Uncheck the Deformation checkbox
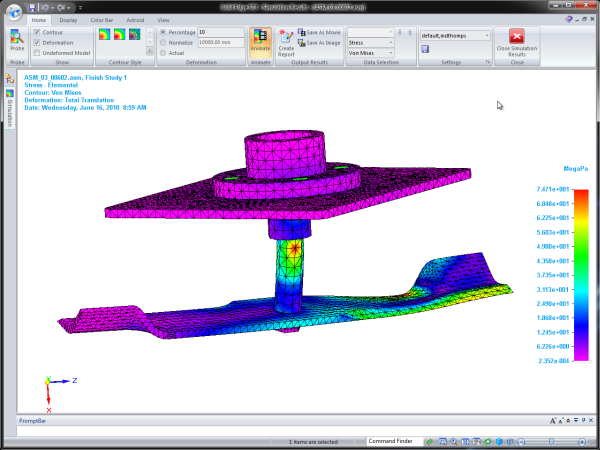The image size is (600, 450). 37,43
